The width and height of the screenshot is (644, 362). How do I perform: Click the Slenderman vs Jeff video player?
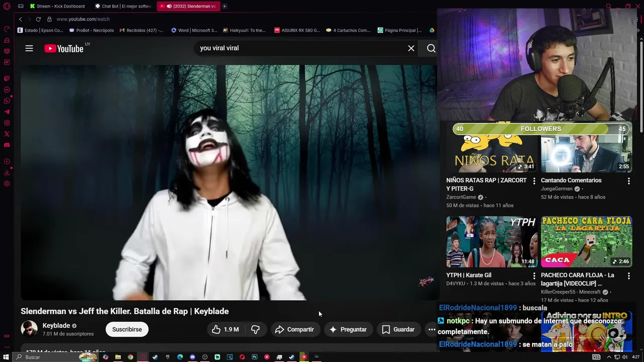coord(229,183)
